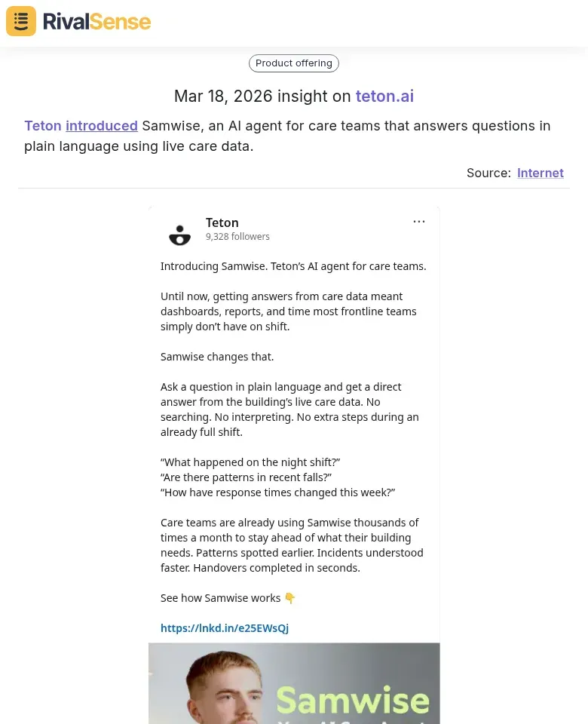The image size is (588, 724).
Task: Click the 'Teton' link in the insight summary
Action: (43, 125)
